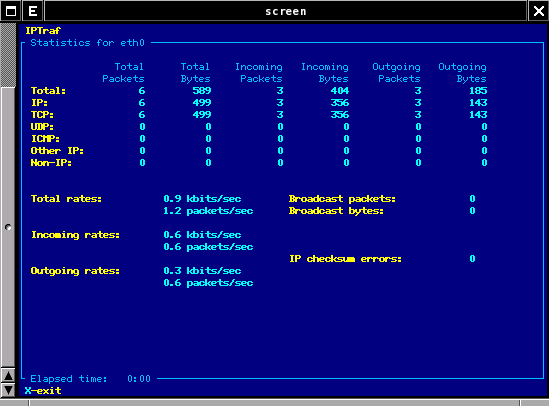The image size is (549, 406).
Task: Click the screen title bar text
Action: [x=286, y=12]
